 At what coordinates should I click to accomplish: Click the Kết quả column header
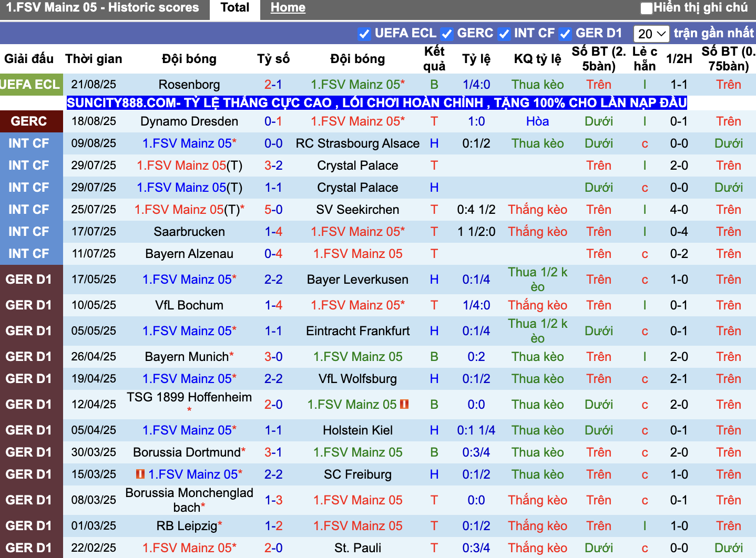click(x=434, y=59)
